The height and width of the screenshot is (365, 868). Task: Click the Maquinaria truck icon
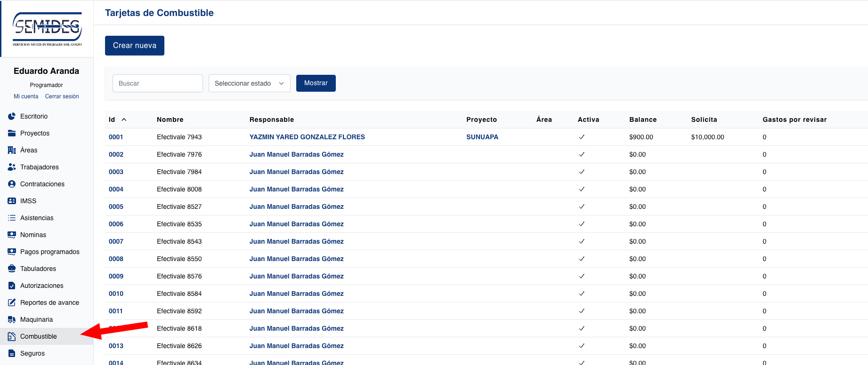(12, 319)
